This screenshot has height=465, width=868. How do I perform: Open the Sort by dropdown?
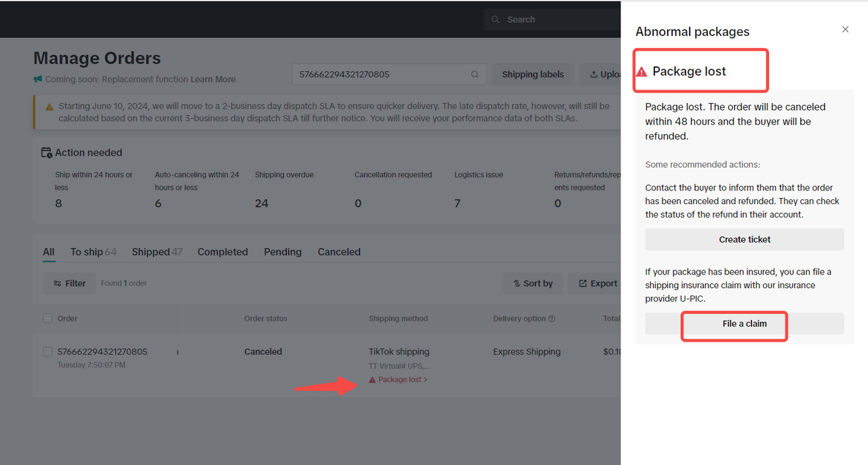tap(533, 283)
